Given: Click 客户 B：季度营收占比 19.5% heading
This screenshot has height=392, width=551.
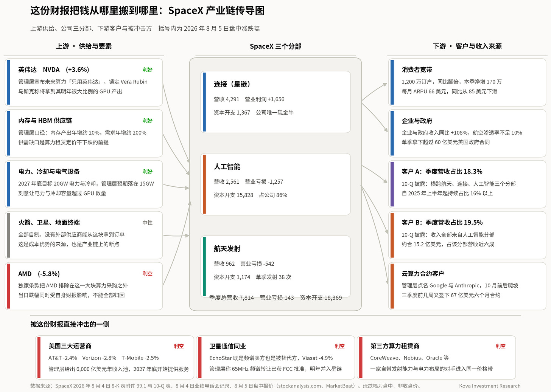Looking at the screenshot, I should point(442,223).
